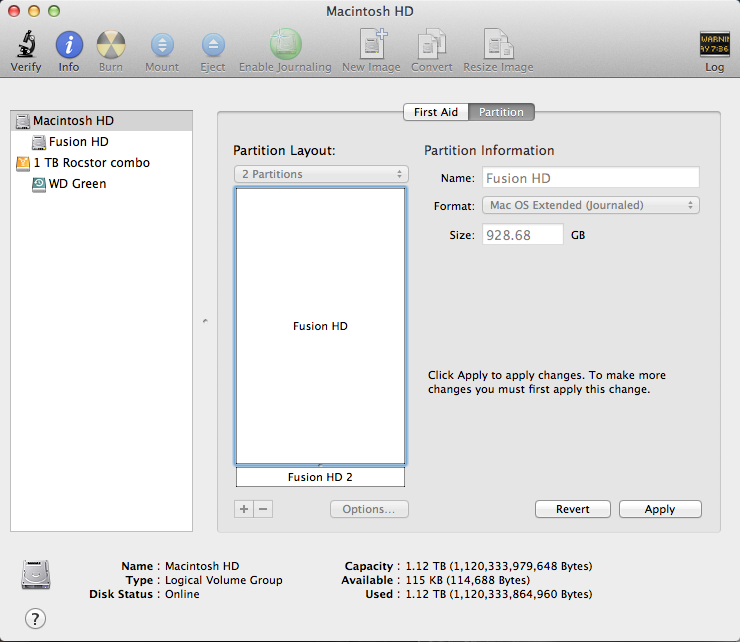This screenshot has width=740, height=642.
Task: Click the Capacity value 1.12 TB text
Action: click(x=499, y=566)
